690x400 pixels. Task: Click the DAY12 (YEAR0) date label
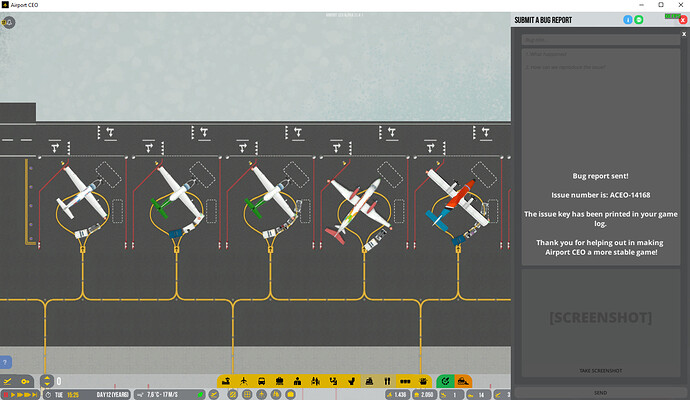[113, 395]
